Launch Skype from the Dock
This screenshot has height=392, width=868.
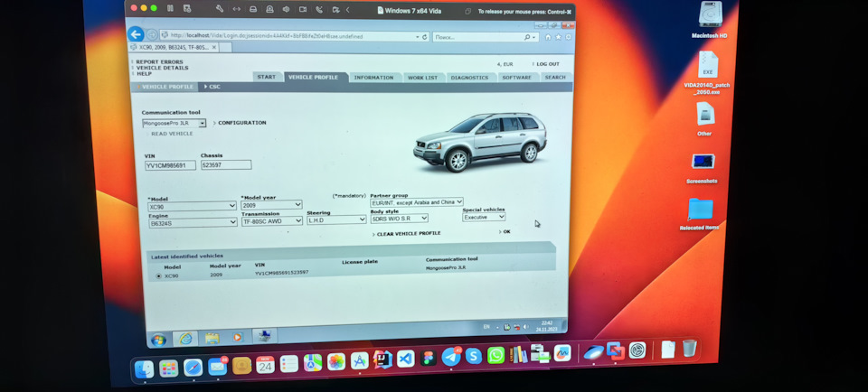[x=473, y=356]
